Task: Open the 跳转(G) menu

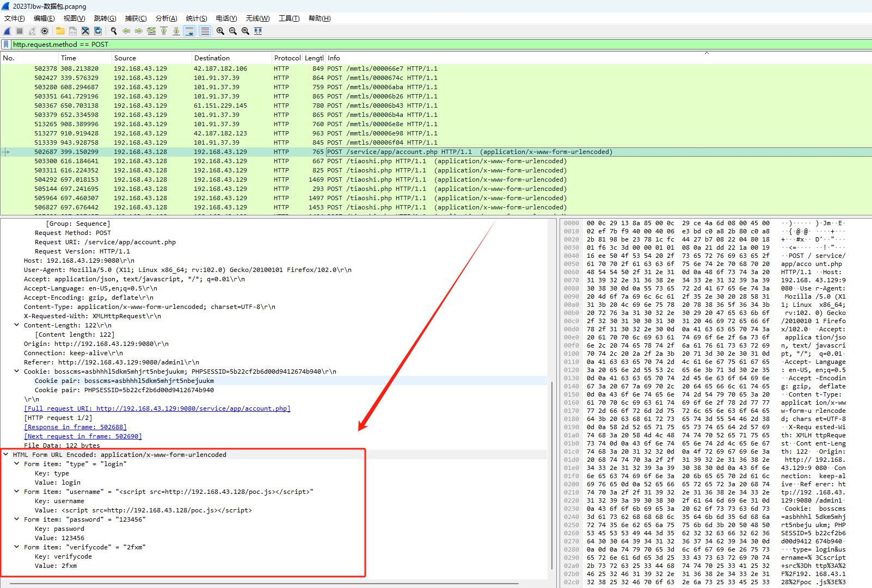Action: 105,18
